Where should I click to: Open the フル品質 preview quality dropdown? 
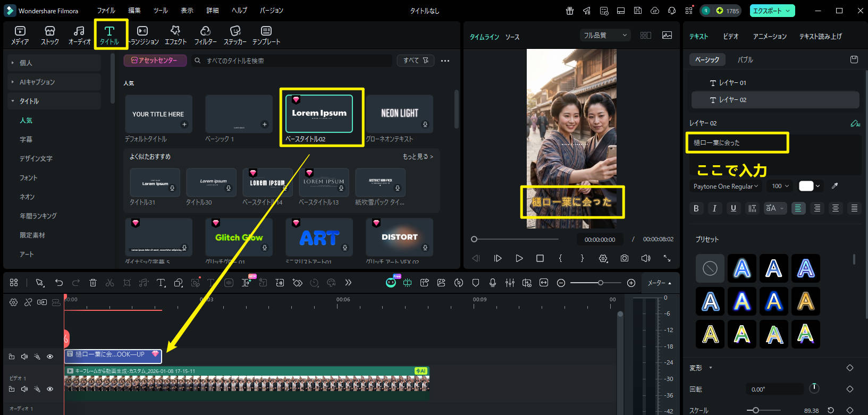pyautogui.click(x=605, y=35)
